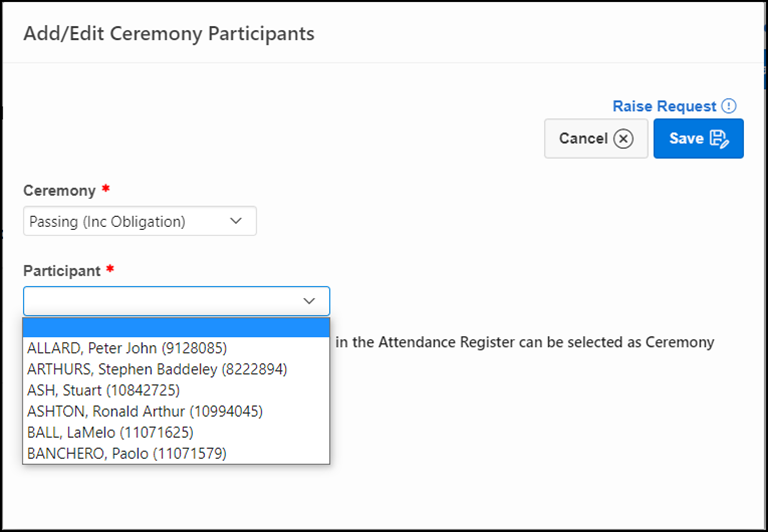
Task: Click the chevron arrow in Ceremony dropdown
Action: [236, 221]
